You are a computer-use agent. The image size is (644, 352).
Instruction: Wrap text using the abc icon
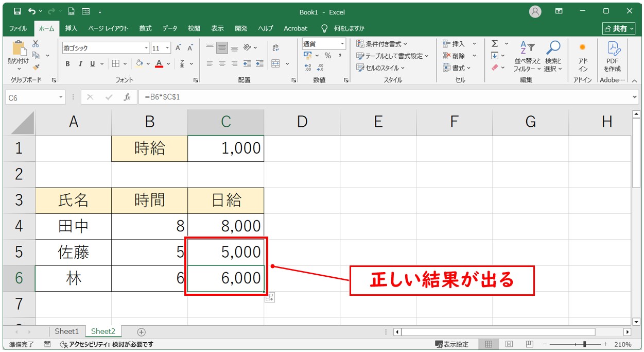point(275,47)
